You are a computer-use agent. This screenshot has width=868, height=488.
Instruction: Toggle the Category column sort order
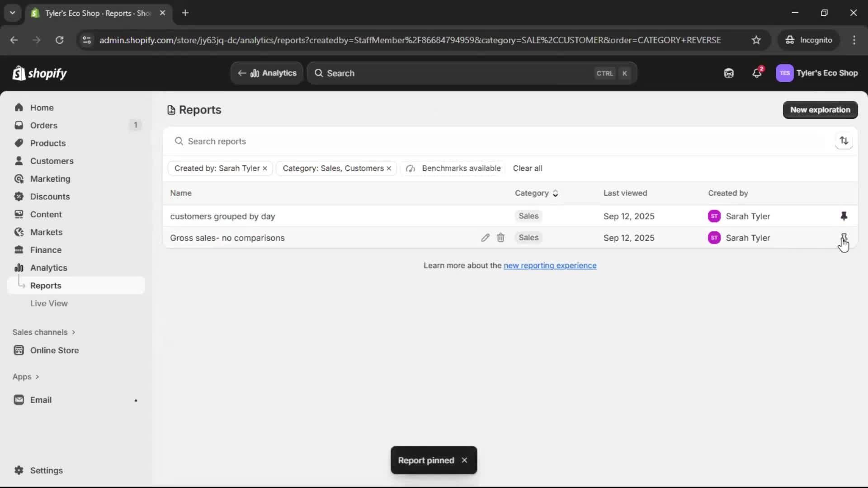[x=556, y=193]
